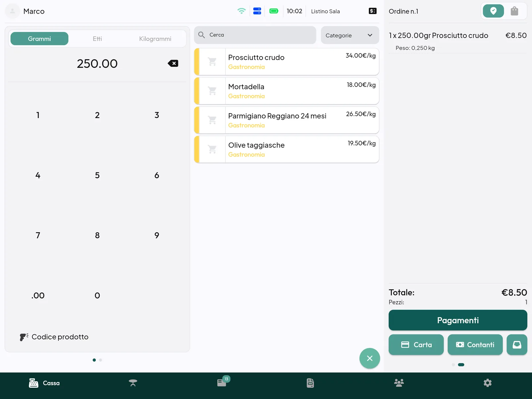Focus the Cerca search field
The height and width of the screenshot is (399, 532).
[255, 35]
